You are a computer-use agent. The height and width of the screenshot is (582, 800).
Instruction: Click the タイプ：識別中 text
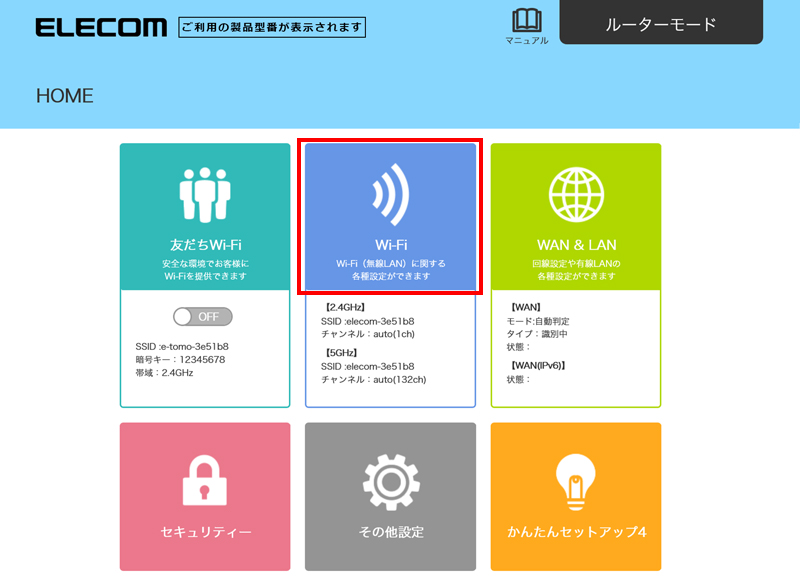click(537, 334)
